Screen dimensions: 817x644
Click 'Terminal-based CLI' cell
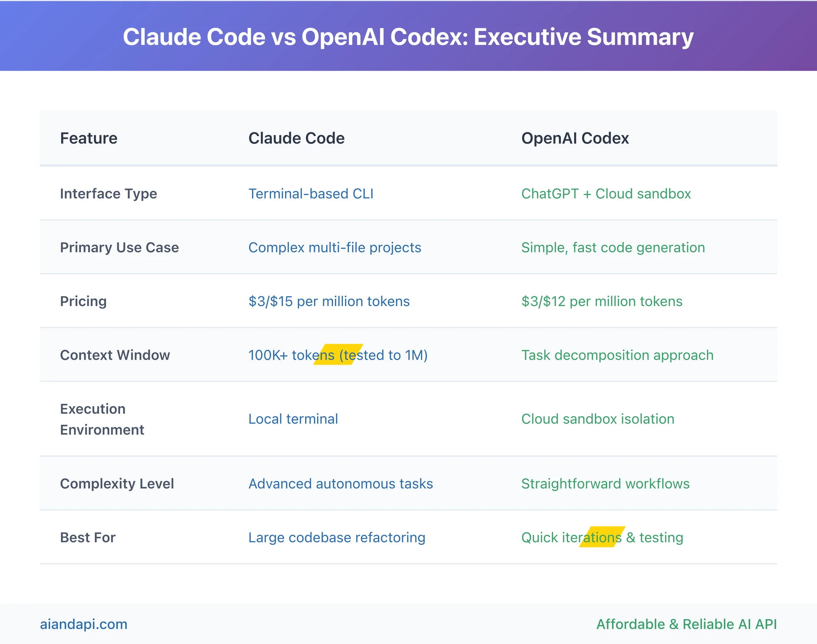(311, 194)
